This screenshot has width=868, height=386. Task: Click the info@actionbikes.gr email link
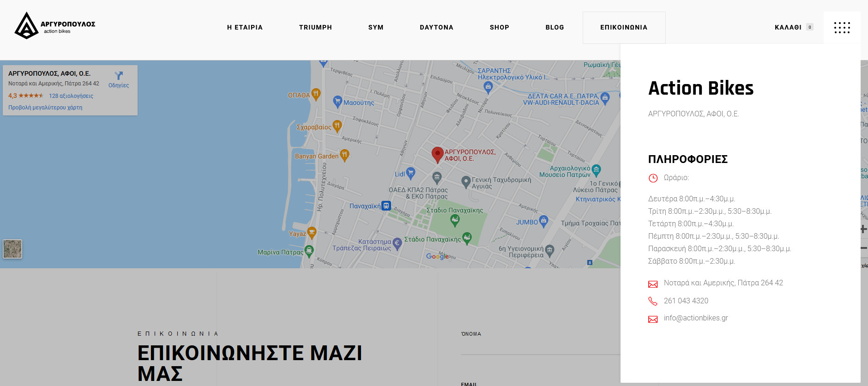pyautogui.click(x=696, y=318)
